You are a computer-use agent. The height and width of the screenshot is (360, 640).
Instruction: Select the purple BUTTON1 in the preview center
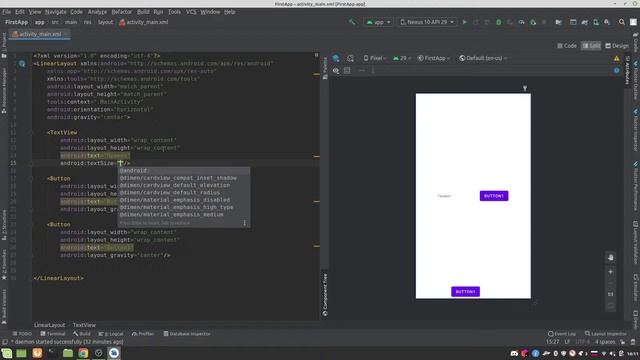(x=494, y=196)
